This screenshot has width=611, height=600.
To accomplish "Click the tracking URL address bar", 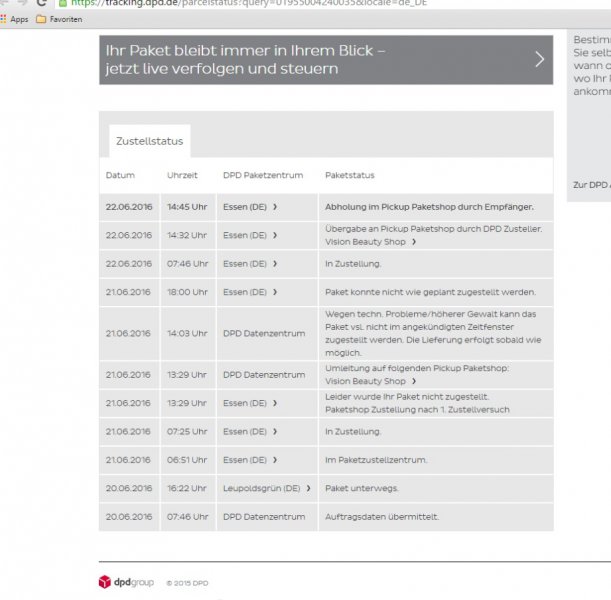I will click(x=300, y=3).
